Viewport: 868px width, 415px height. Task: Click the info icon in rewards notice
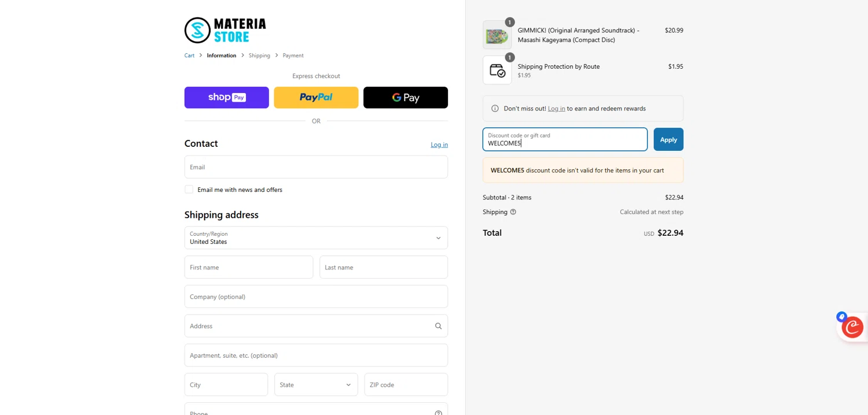(495, 109)
